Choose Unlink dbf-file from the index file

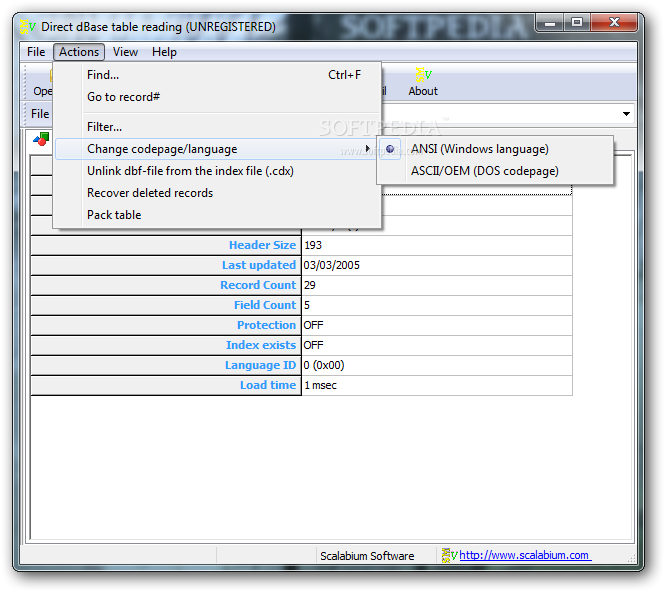click(x=218, y=171)
